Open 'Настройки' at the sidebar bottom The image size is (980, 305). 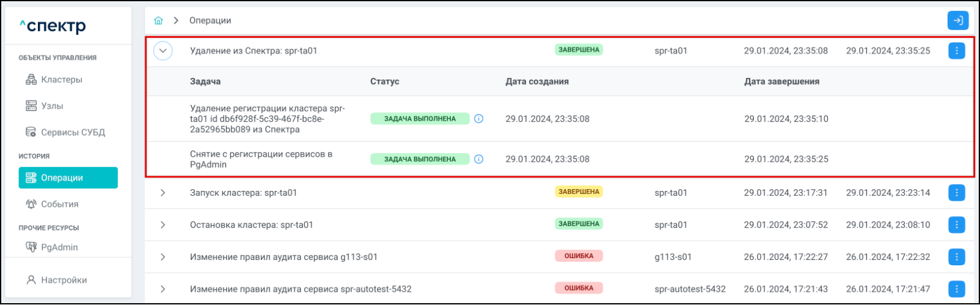click(x=64, y=280)
